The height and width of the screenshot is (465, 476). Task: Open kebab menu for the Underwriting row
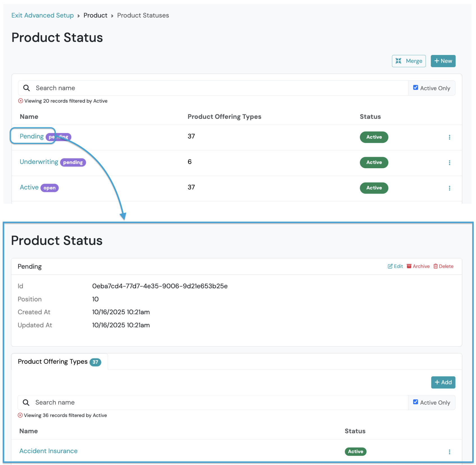pos(449,163)
